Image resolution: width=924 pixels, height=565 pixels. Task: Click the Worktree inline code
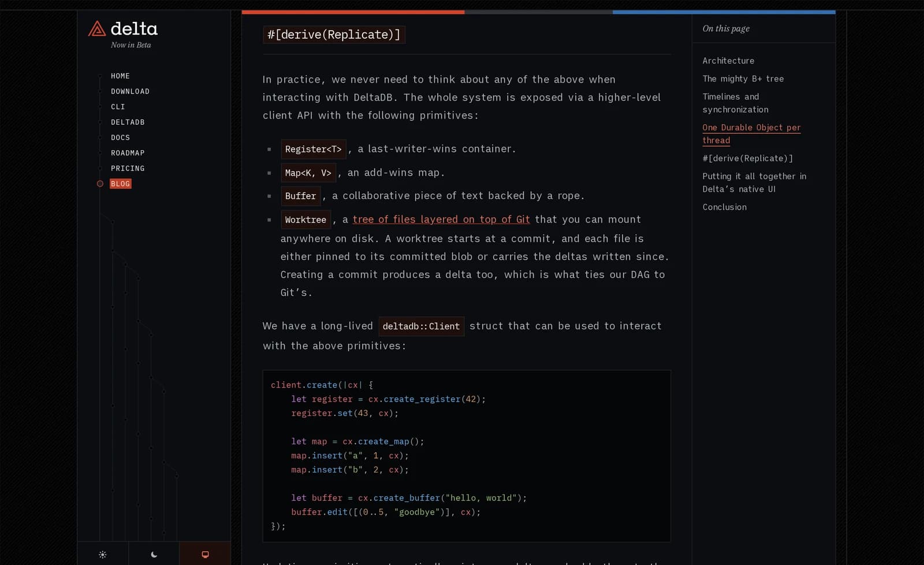tap(305, 220)
